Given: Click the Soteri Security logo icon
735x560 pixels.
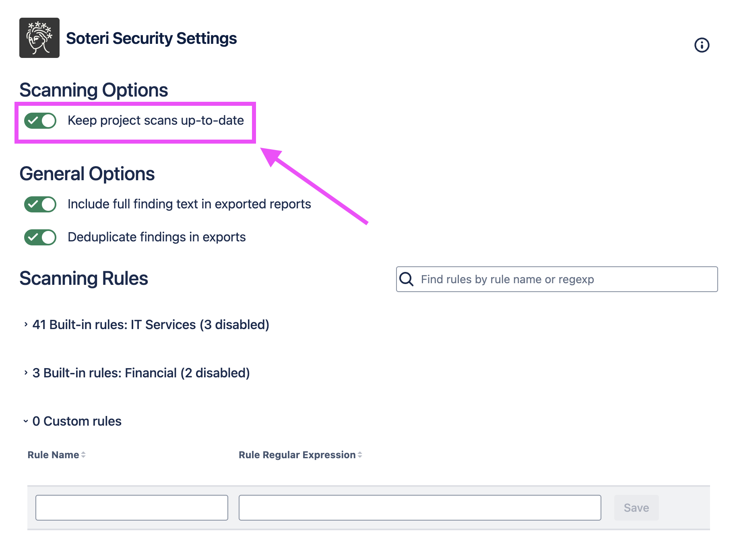Looking at the screenshot, I should coord(39,38).
